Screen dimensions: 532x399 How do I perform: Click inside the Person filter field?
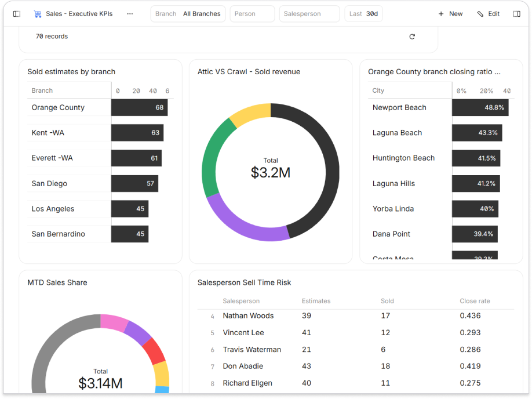click(x=252, y=13)
